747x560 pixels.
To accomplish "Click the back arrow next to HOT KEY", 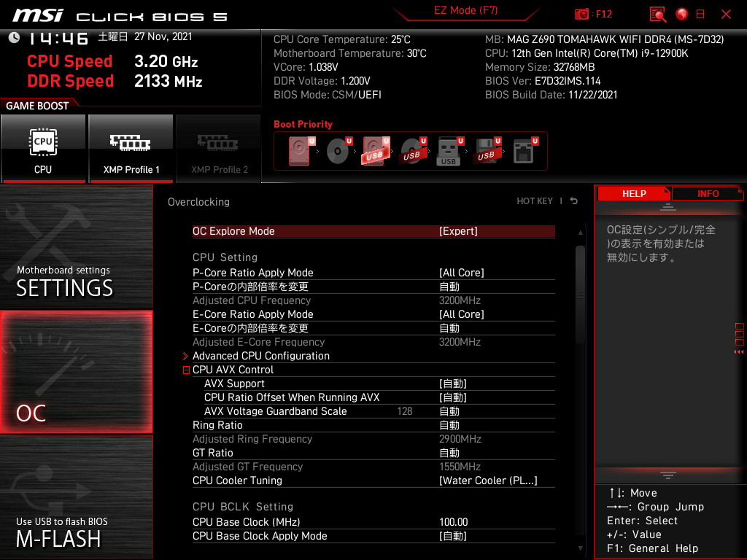I will pos(574,201).
